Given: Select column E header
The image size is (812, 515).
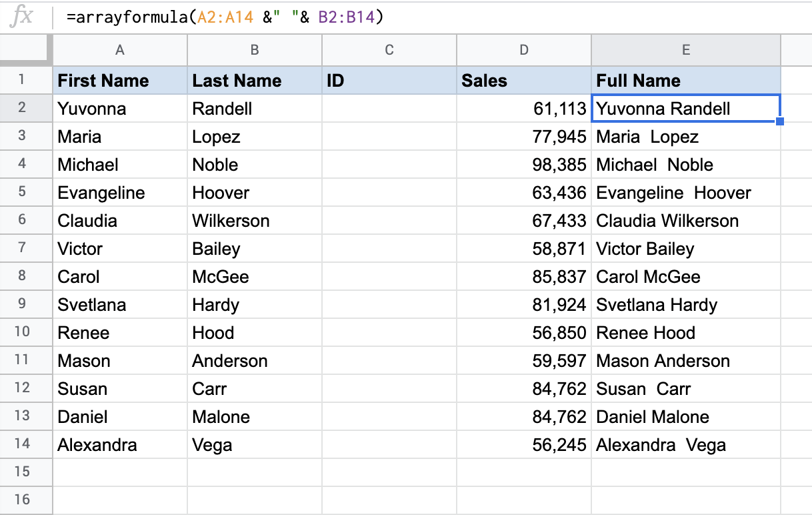Looking at the screenshot, I should tap(686, 50).
